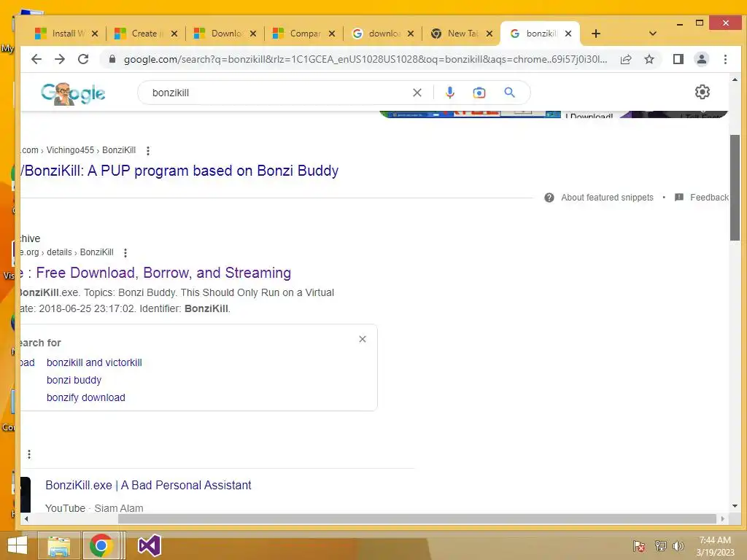Viewport: 747px width, 560px height.
Task: Close the Create tab
Action: coord(174,34)
